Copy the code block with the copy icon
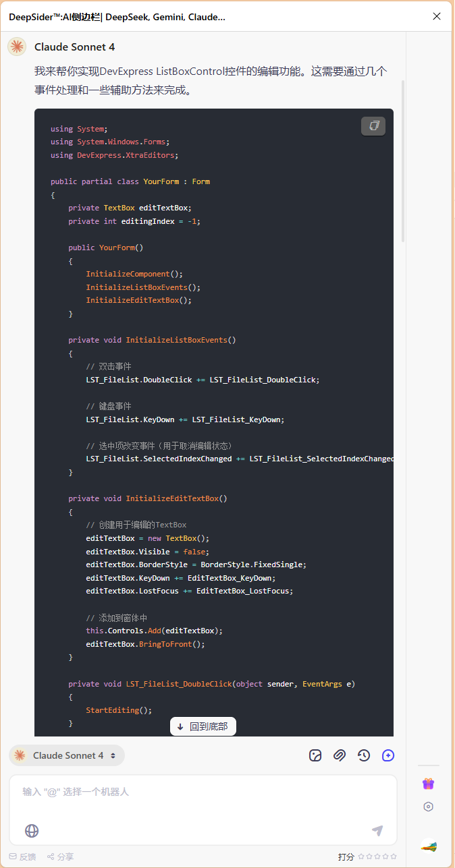Viewport: 455px width, 868px height. 373,125
